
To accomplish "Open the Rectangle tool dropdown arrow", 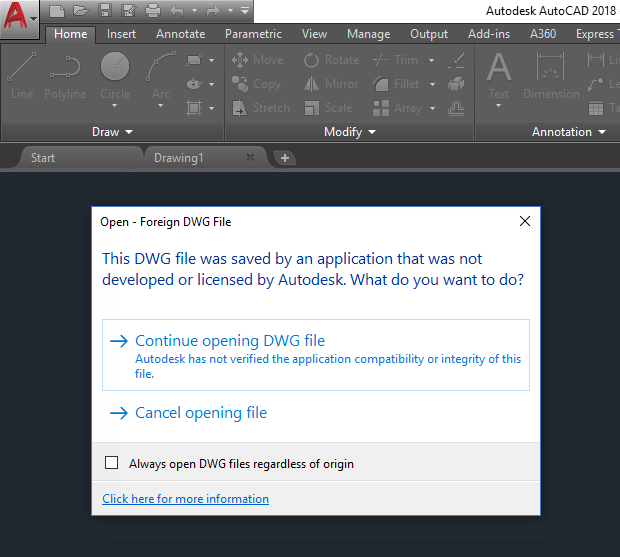I will [212, 60].
